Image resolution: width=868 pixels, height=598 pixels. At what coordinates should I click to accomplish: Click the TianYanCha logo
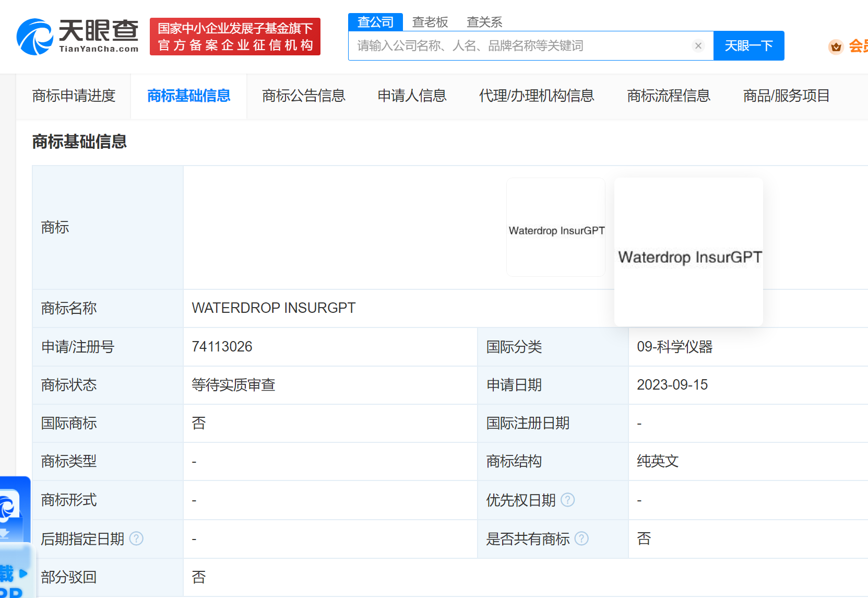[x=77, y=37]
